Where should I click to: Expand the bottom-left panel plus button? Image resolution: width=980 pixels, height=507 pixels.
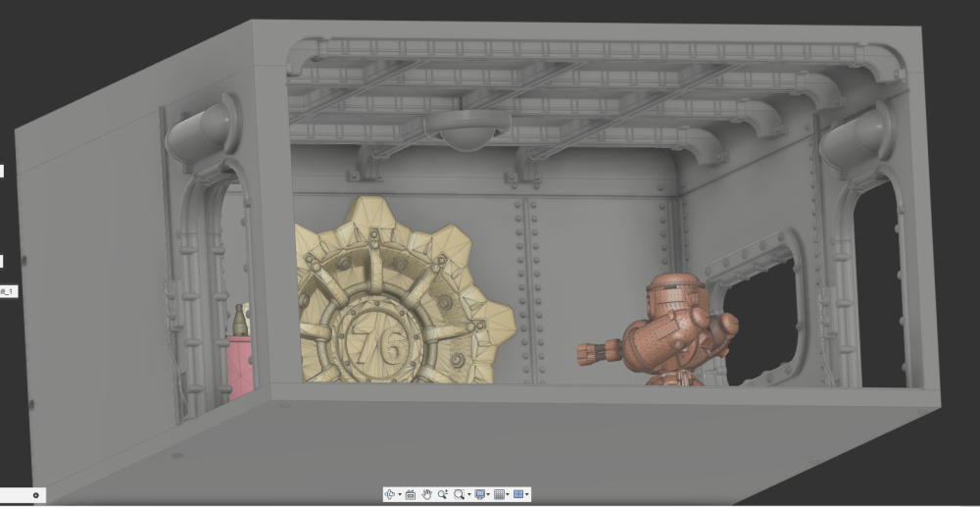(35, 495)
